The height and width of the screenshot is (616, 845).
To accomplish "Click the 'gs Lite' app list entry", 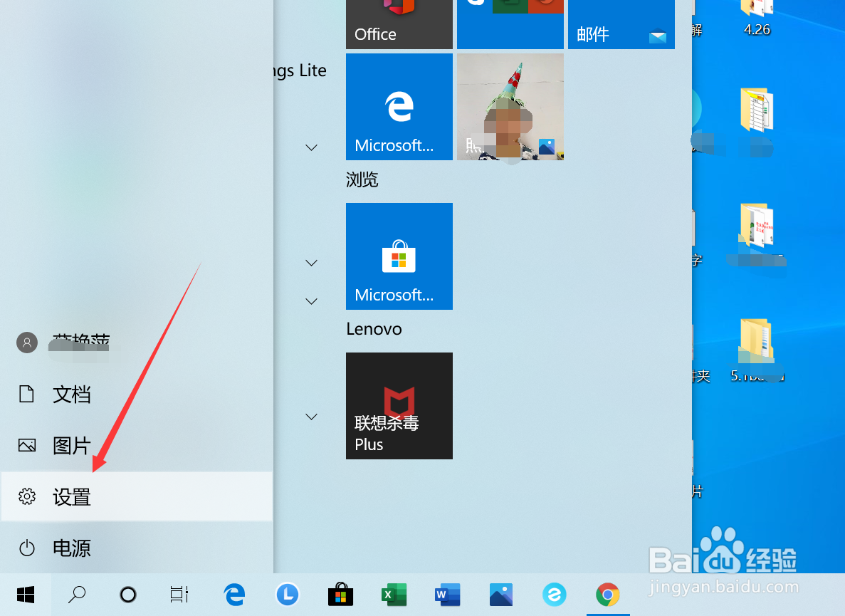I will click(300, 70).
